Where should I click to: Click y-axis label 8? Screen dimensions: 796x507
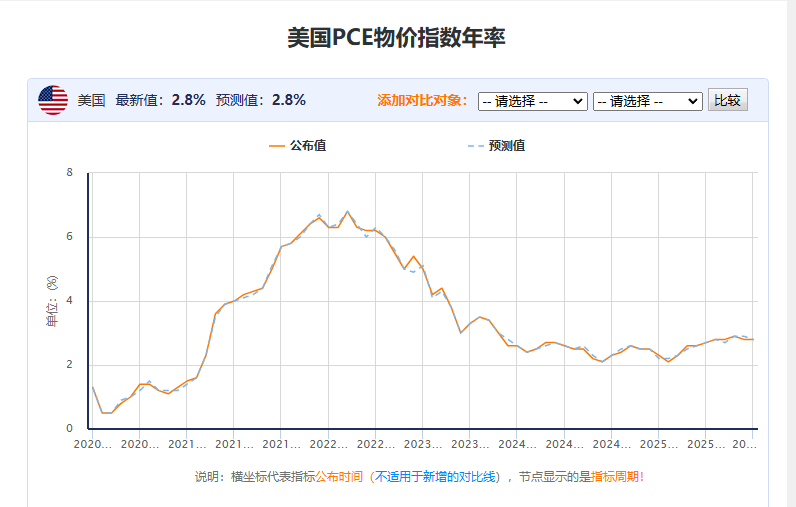tap(70, 173)
